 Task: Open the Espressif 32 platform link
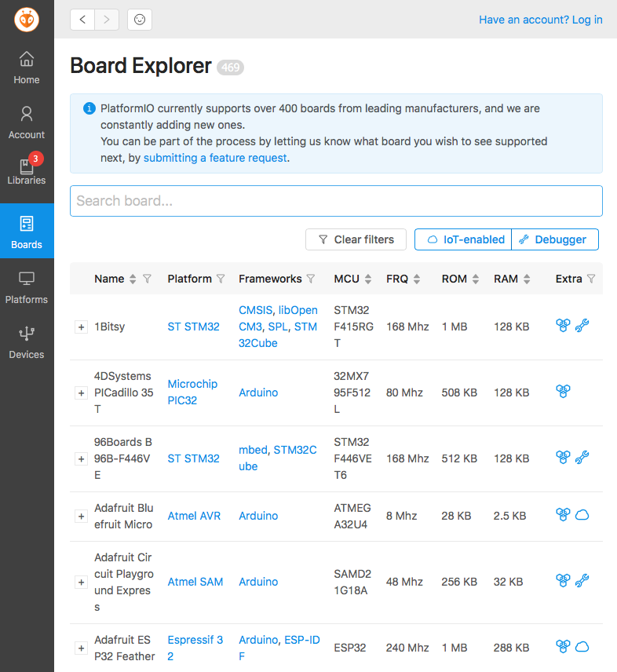[x=195, y=648]
